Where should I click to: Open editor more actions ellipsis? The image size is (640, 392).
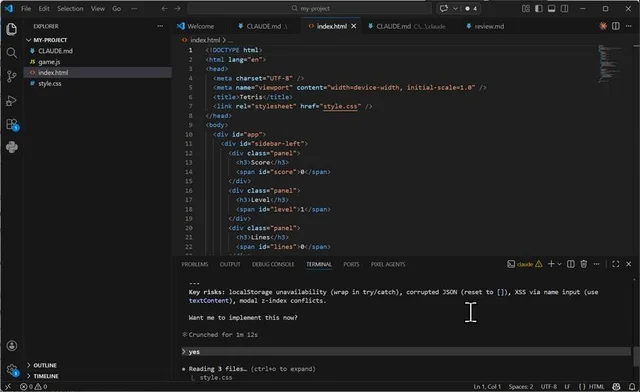(x=629, y=26)
